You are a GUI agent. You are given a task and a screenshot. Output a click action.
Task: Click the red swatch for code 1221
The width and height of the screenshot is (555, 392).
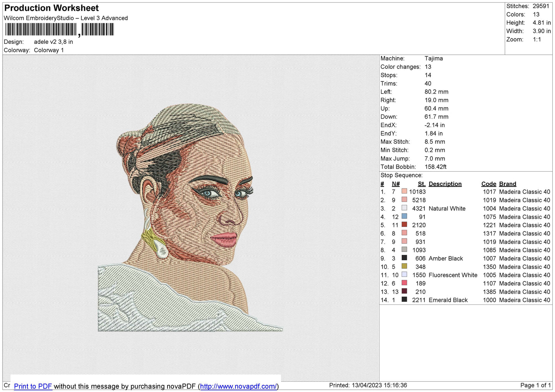coord(404,224)
